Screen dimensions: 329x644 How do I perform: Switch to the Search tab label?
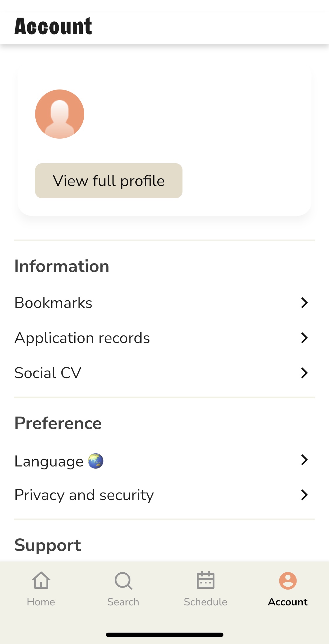[123, 602]
